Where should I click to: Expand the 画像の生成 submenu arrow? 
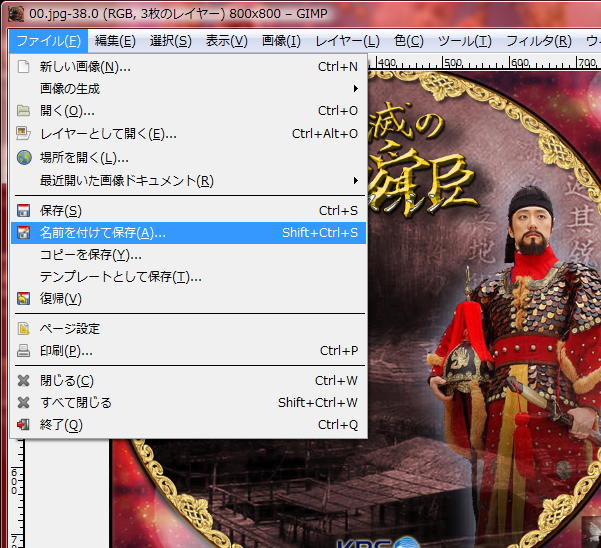[x=356, y=89]
